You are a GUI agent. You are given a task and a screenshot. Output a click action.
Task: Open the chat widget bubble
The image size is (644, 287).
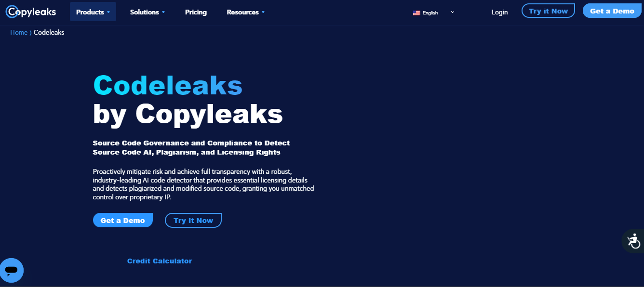(x=12, y=270)
